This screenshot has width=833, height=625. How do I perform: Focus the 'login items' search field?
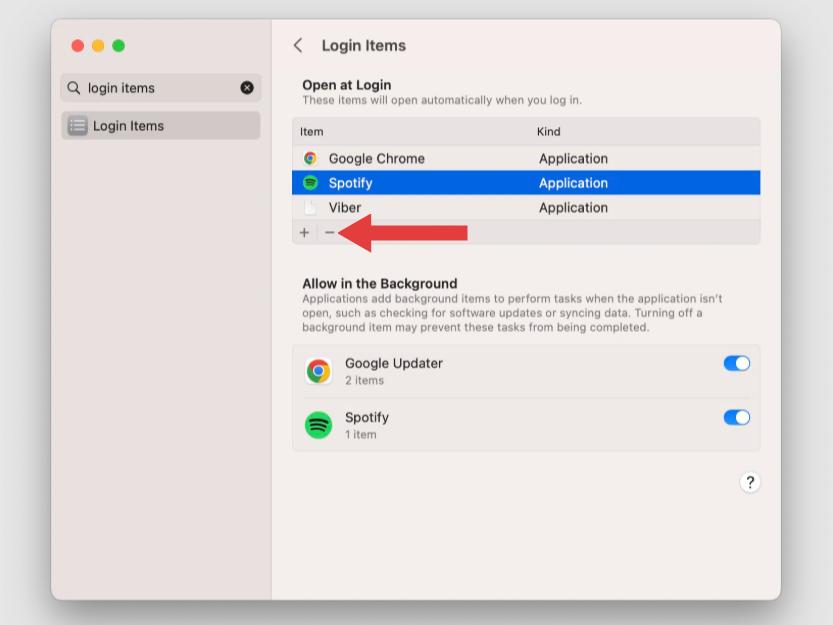(161, 88)
